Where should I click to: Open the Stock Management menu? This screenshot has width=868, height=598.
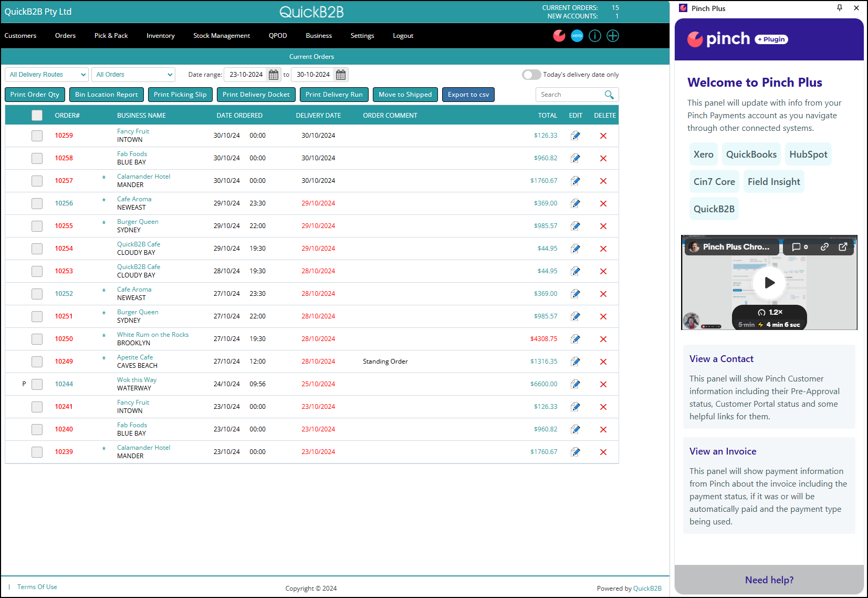[x=222, y=36]
